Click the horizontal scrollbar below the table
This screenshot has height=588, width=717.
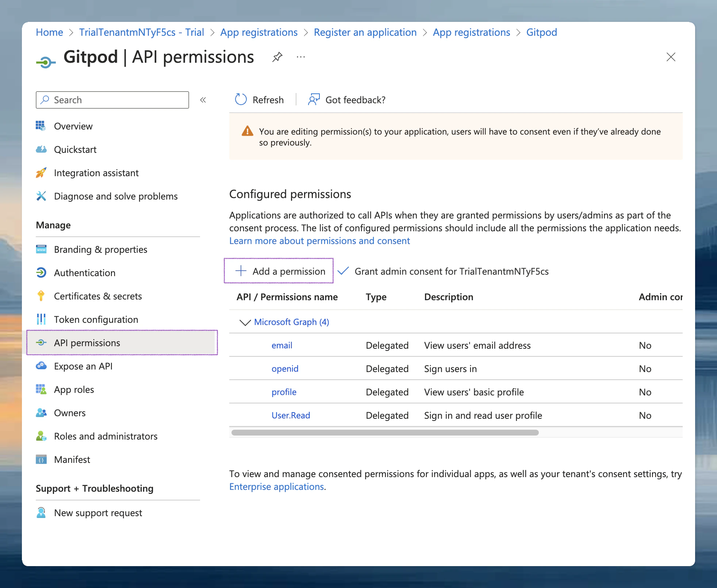coord(385,433)
